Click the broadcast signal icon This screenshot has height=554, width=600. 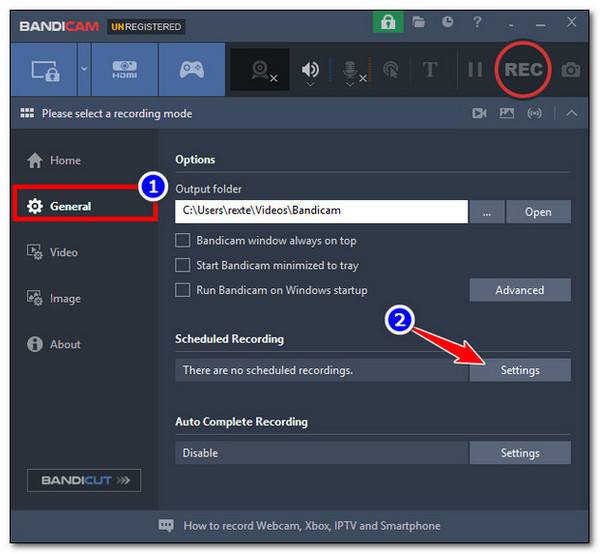[x=534, y=113]
